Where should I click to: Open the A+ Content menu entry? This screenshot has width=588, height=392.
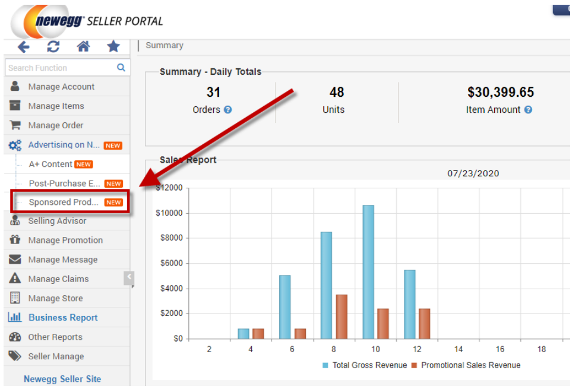pyautogui.click(x=50, y=164)
